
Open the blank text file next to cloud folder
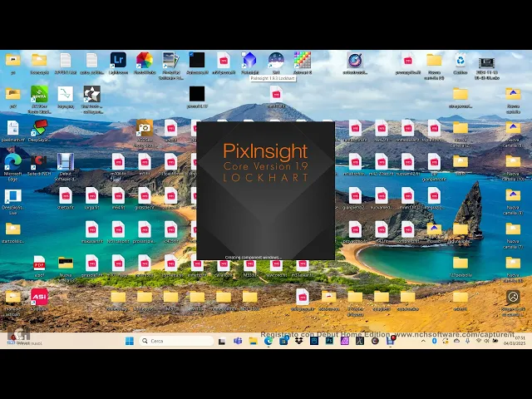[66, 61]
